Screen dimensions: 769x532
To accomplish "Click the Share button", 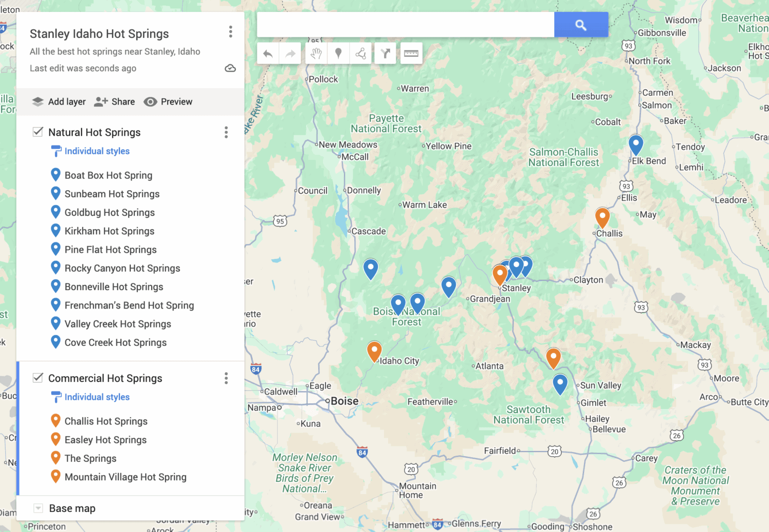I will click(x=114, y=101).
